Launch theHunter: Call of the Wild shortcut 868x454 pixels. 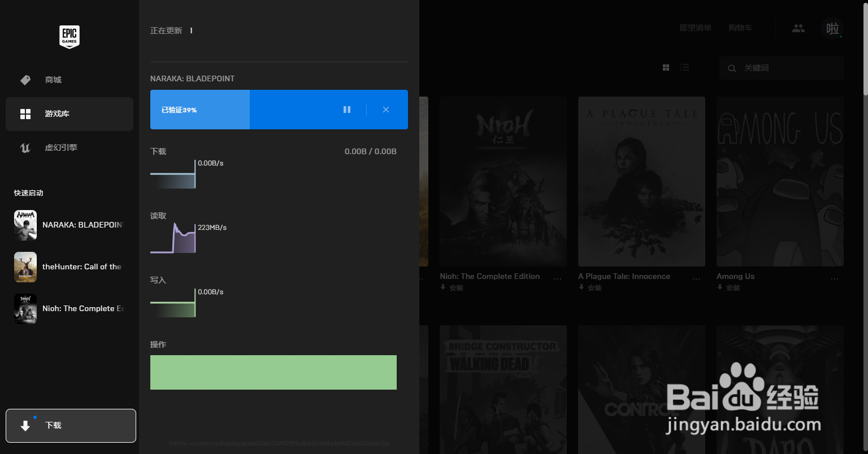[x=70, y=267]
